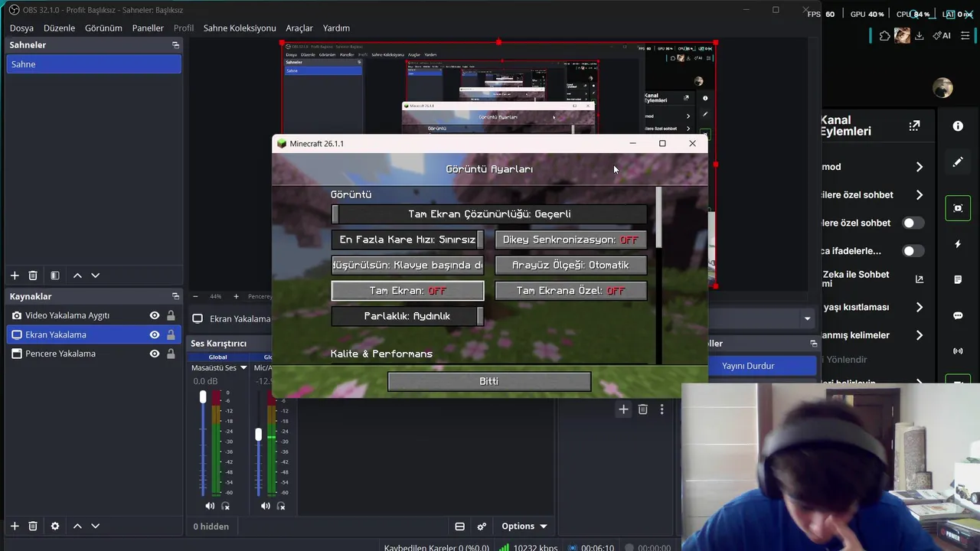Open Araçlar menu
The height and width of the screenshot is (551, 980).
tap(299, 28)
